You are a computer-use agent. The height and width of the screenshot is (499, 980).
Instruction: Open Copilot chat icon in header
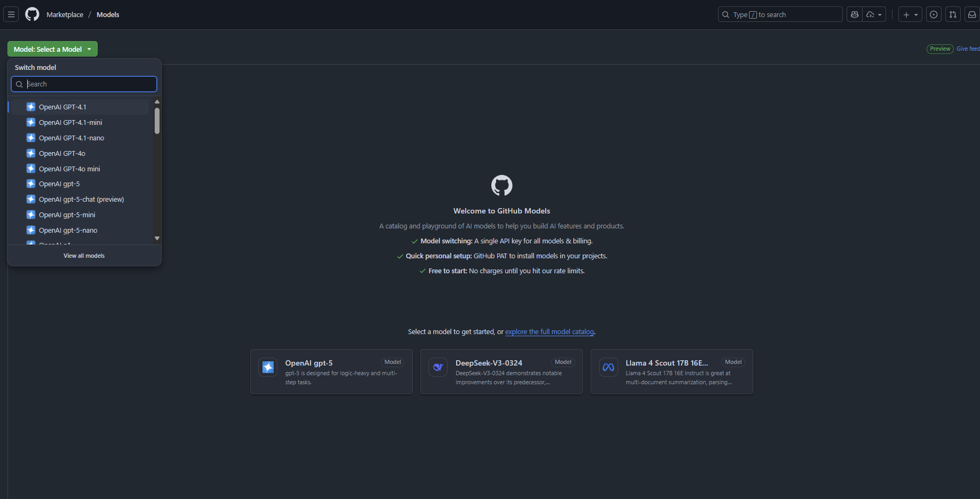click(855, 14)
